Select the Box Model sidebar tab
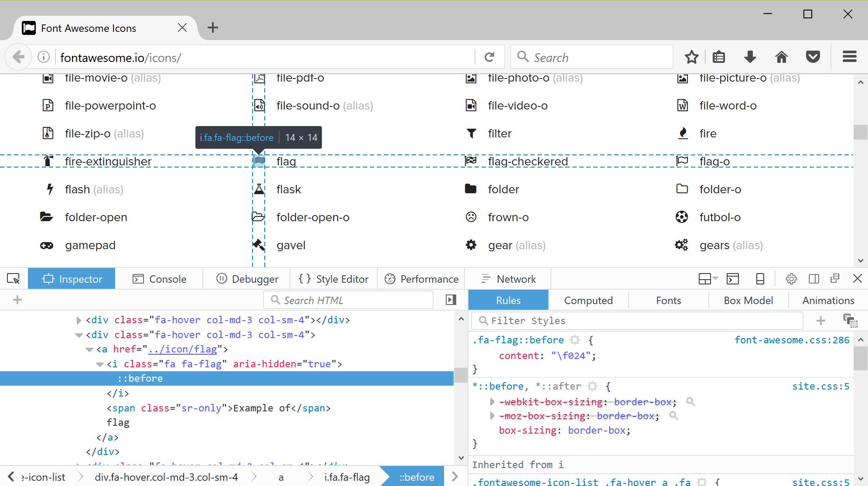Viewport: 868px width, 486px height. tap(748, 300)
